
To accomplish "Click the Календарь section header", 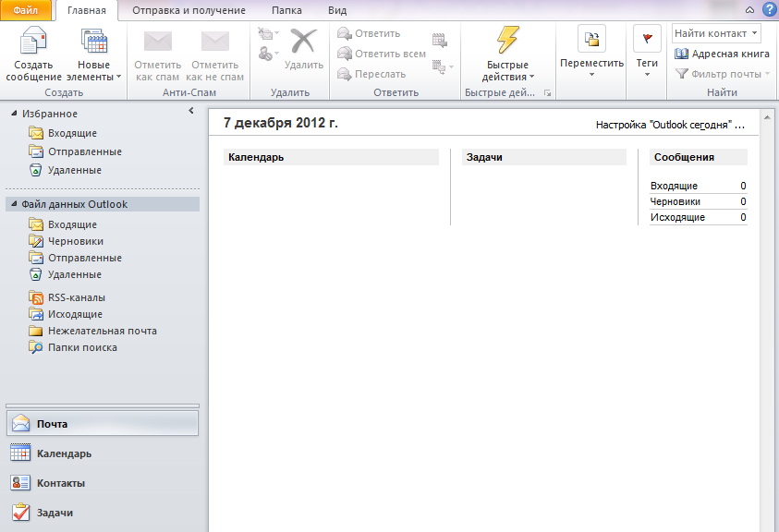I will click(x=331, y=157).
